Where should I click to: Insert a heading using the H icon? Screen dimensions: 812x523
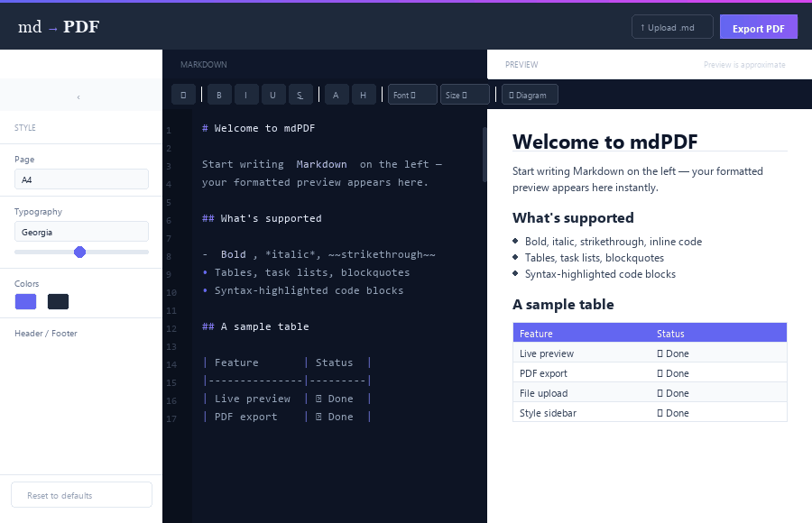364,94
